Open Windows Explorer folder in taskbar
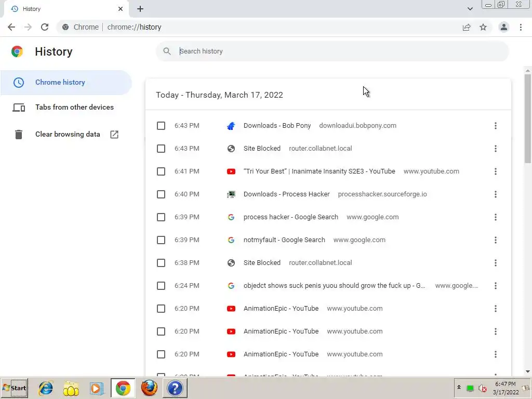532x399 pixels. (71, 389)
